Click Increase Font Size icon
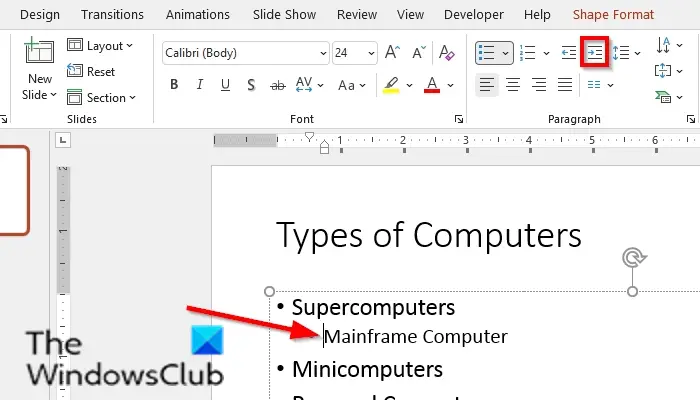This screenshot has height=400, width=700. (392, 53)
